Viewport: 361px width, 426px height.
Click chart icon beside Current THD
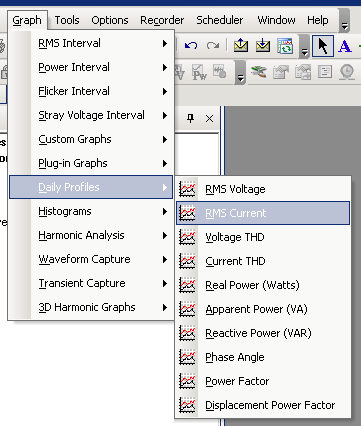(x=187, y=261)
